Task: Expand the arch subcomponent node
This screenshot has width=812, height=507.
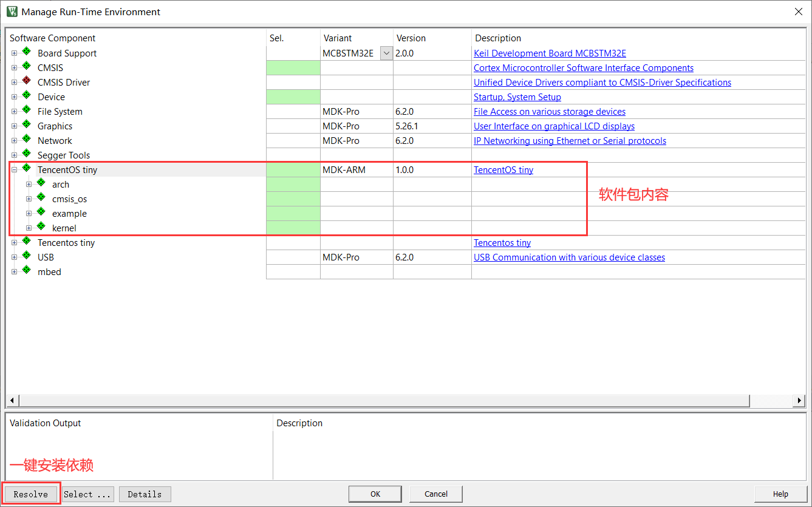Action: [29, 185]
